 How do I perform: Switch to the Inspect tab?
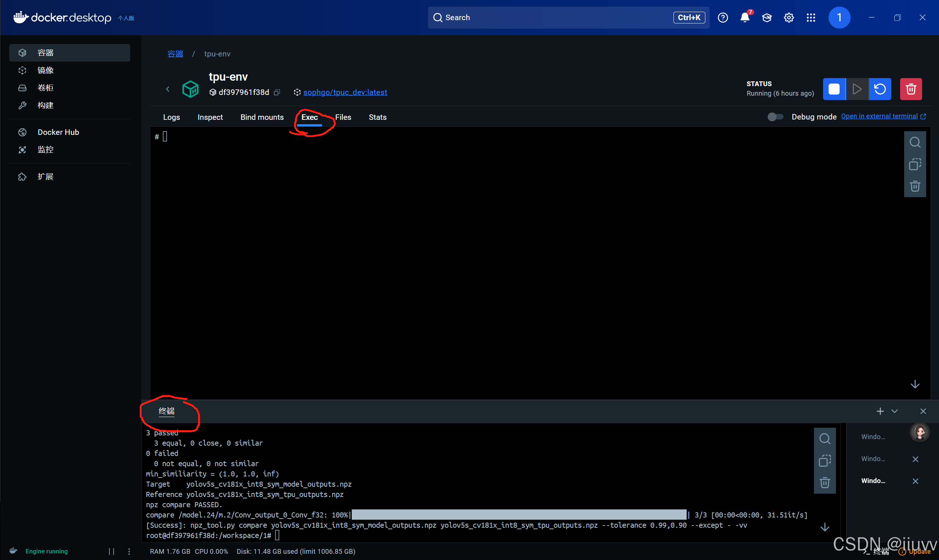pyautogui.click(x=210, y=117)
